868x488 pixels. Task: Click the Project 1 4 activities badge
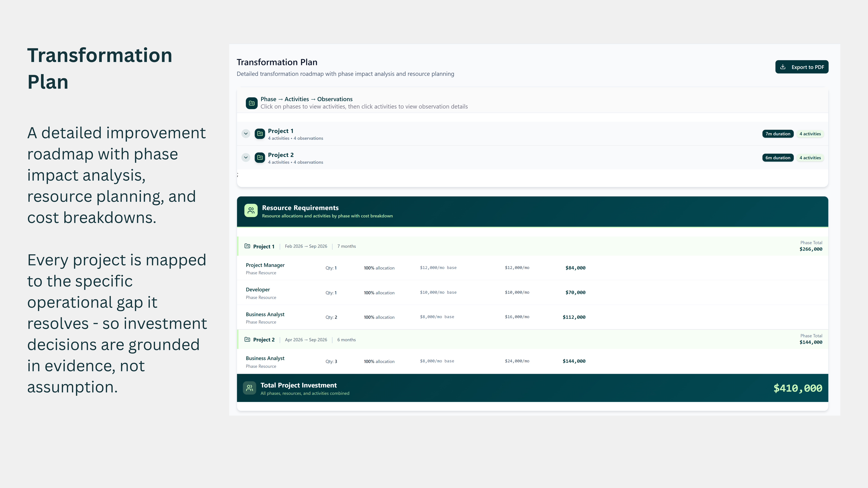click(x=810, y=134)
